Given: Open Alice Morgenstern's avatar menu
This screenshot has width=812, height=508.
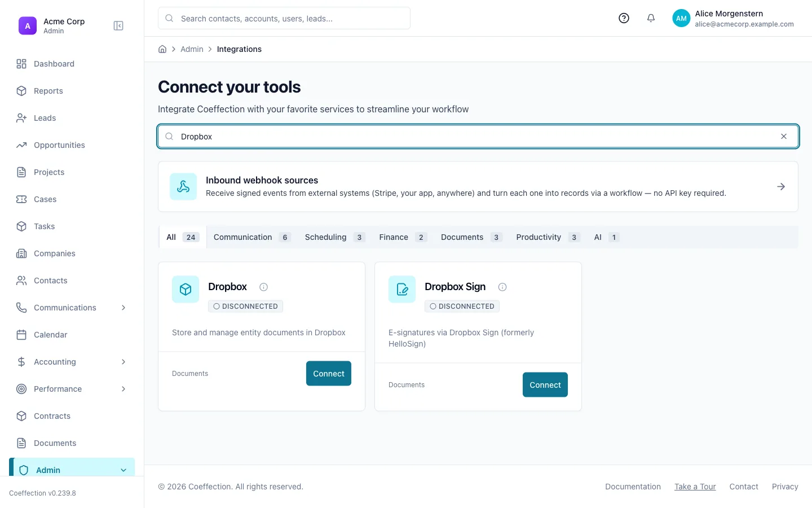Looking at the screenshot, I should click(681, 18).
